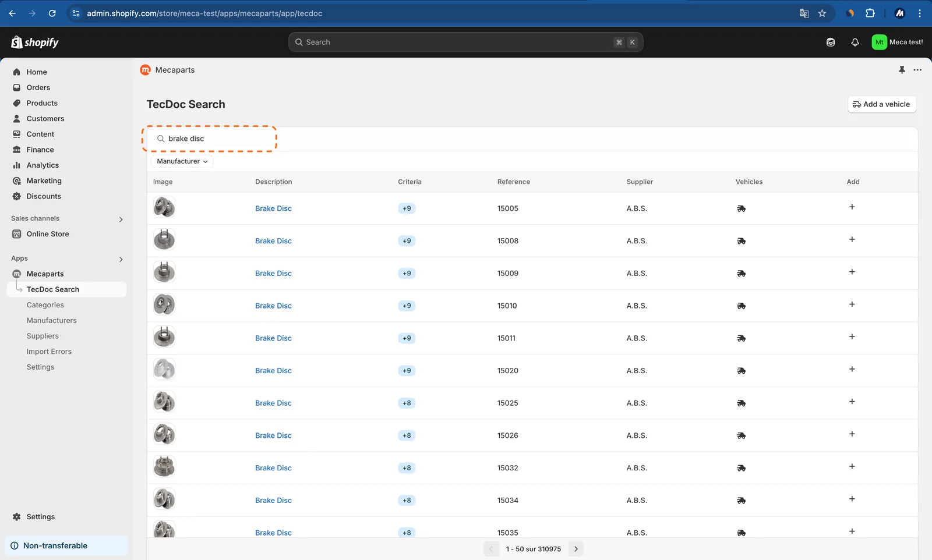Bookmark page with the star icon
Screen dimensions: 932x560
[x=822, y=13]
